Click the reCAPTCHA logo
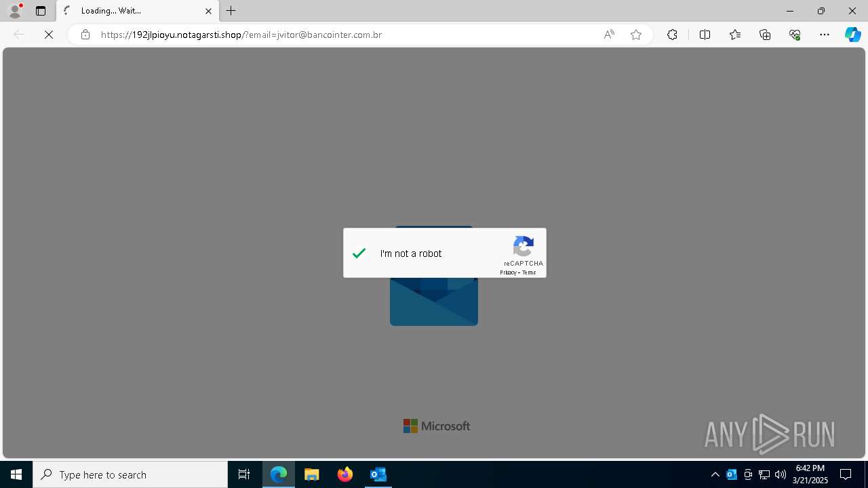The height and width of the screenshot is (488, 868). tap(524, 246)
